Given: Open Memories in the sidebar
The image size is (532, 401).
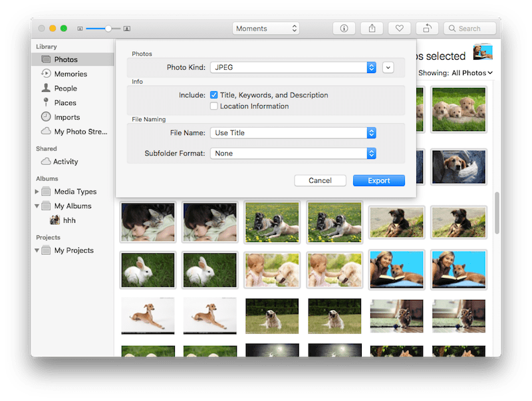Looking at the screenshot, I should coord(70,74).
